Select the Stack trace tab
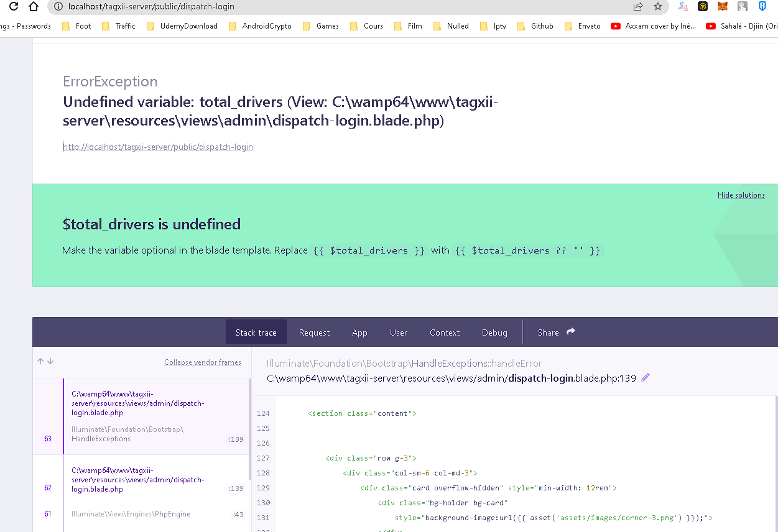 [256, 332]
